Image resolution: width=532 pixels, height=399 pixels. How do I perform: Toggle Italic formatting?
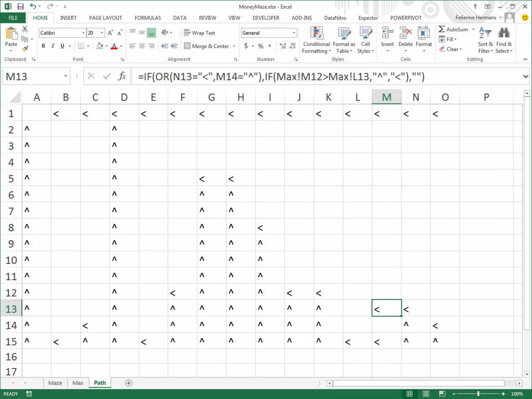[53, 46]
